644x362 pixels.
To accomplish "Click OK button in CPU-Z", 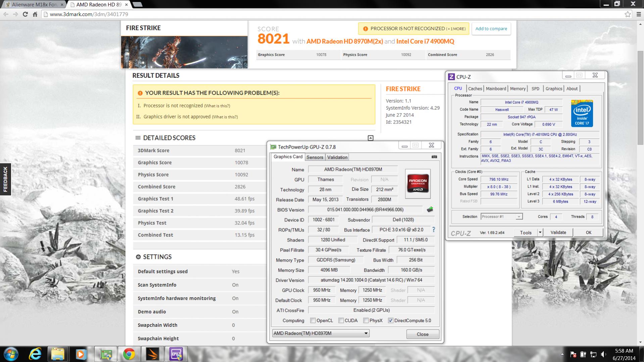I will [x=589, y=232].
